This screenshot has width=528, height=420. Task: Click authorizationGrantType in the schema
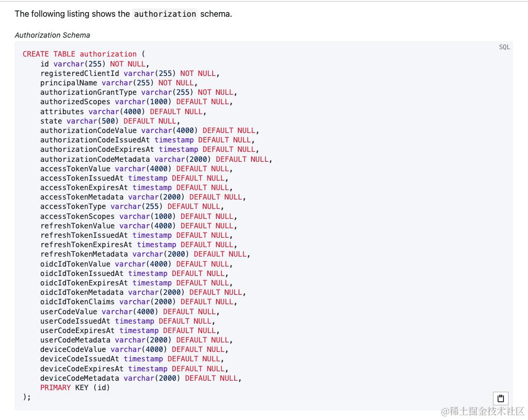coord(88,92)
